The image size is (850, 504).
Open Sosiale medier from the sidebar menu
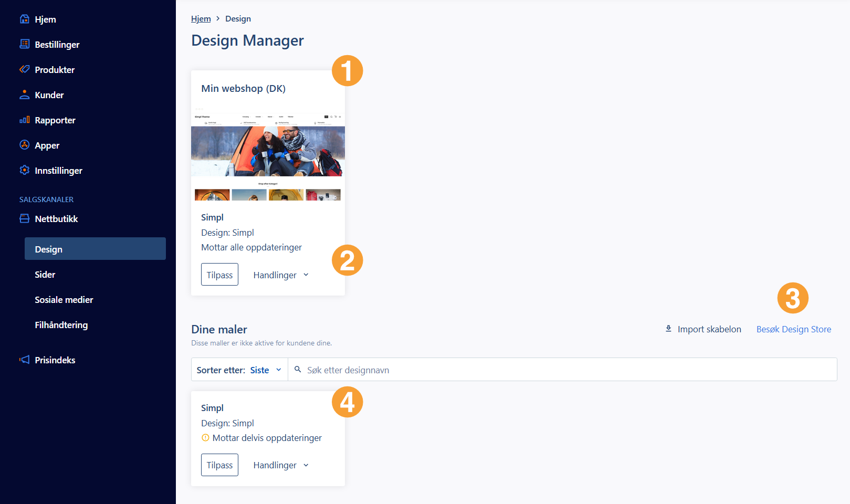pyautogui.click(x=64, y=299)
